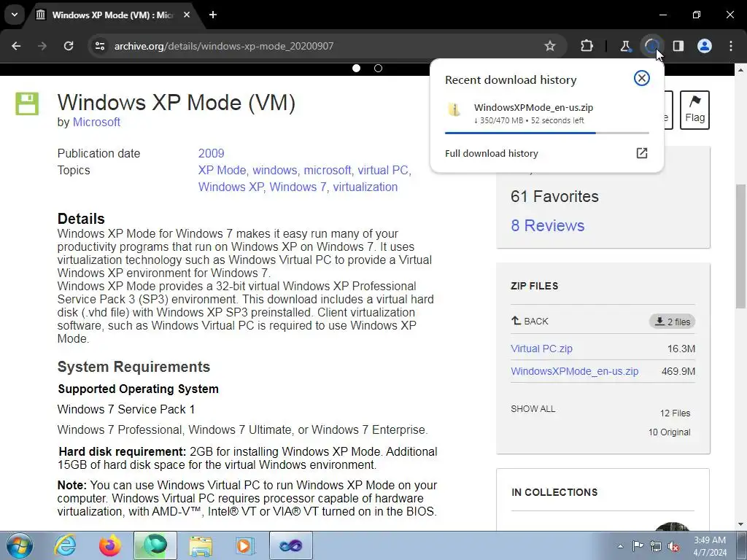Click the address bar URL

point(224,46)
